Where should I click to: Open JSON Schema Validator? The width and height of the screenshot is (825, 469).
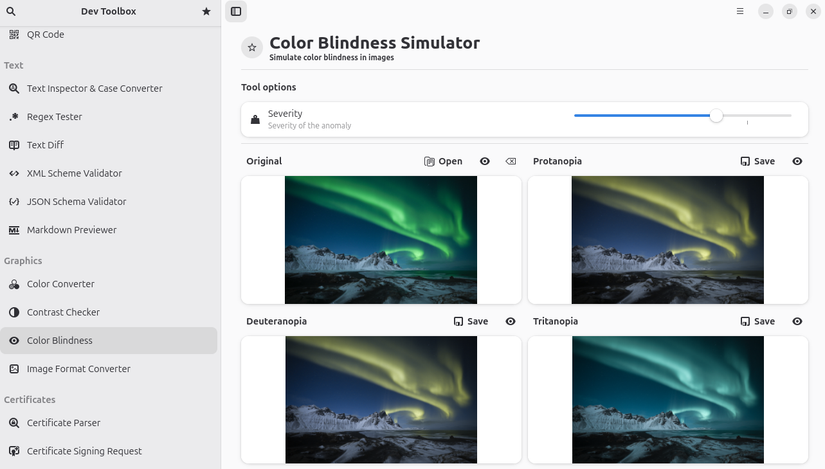[x=108, y=202]
